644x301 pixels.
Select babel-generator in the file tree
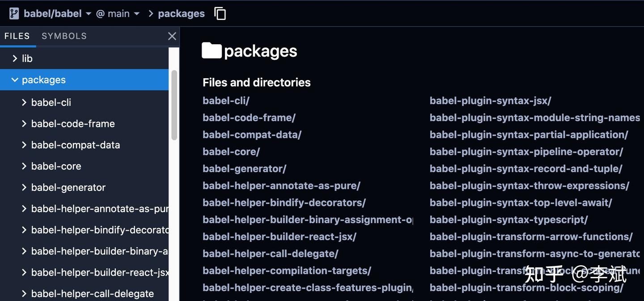pyautogui.click(x=68, y=187)
